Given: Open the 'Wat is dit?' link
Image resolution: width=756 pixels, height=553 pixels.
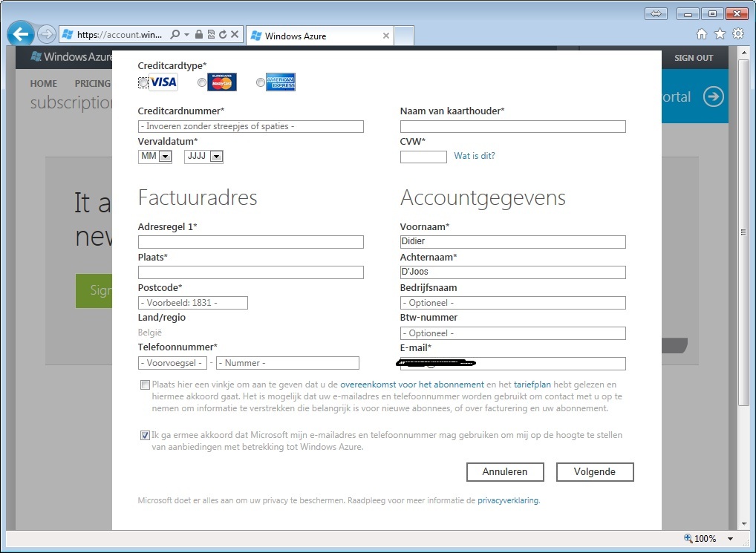Looking at the screenshot, I should [x=475, y=156].
